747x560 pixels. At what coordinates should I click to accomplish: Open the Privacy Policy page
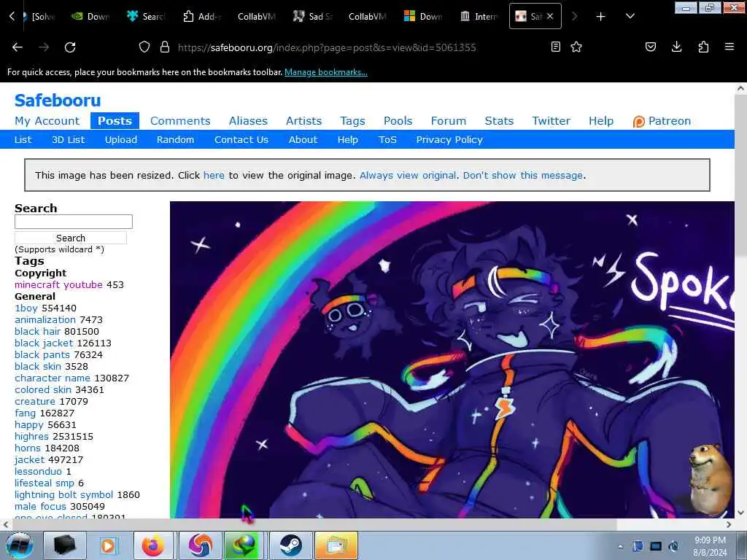pyautogui.click(x=449, y=139)
